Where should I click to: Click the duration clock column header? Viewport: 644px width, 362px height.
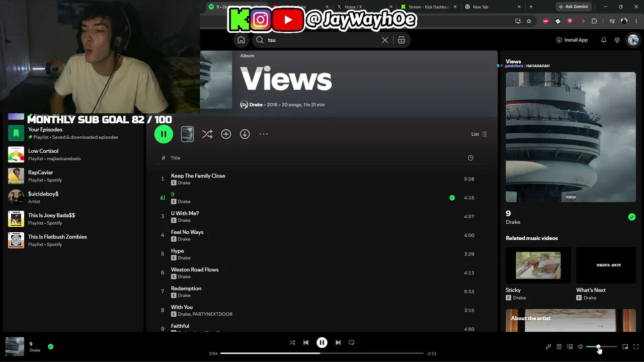[x=470, y=158]
